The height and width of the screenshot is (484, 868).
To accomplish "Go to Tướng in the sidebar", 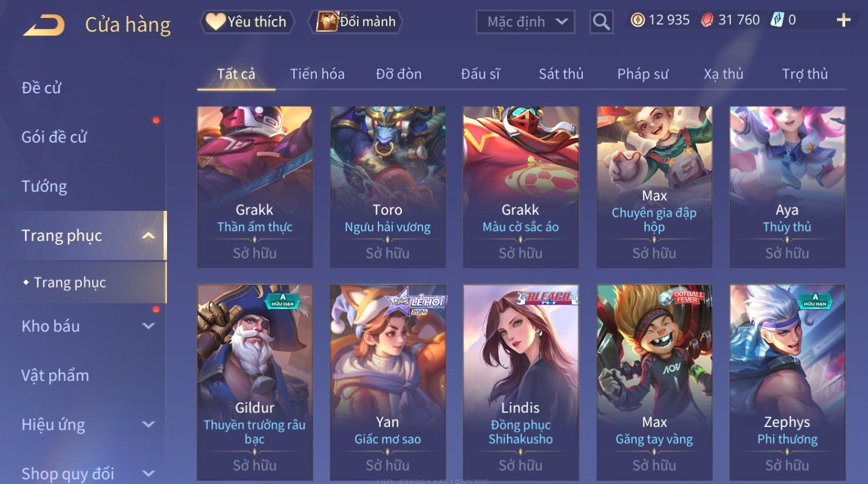I will point(44,187).
